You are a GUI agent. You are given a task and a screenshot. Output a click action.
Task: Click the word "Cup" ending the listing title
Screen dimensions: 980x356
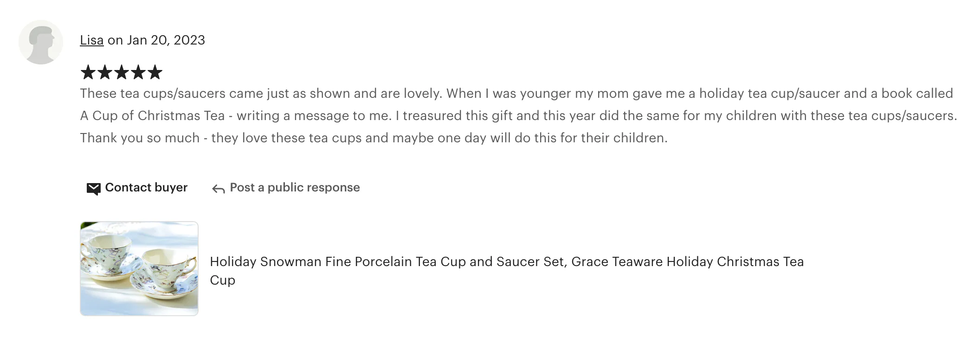click(x=223, y=280)
